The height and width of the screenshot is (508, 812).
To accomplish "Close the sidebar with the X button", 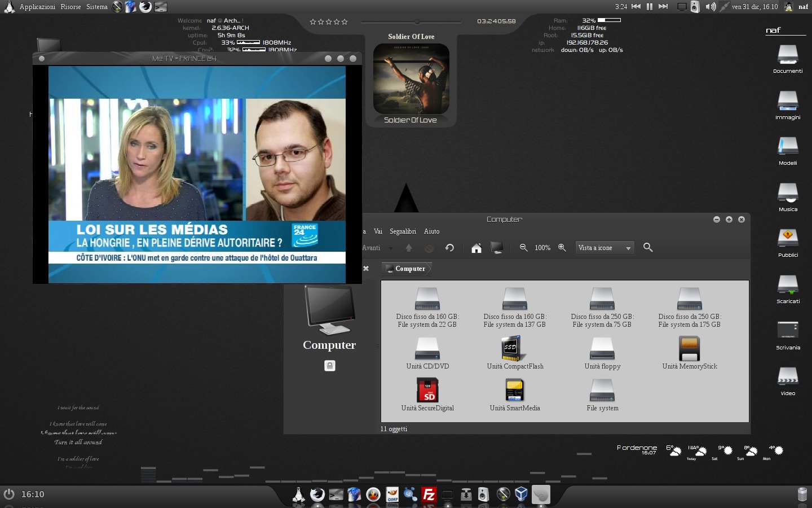I will point(366,269).
